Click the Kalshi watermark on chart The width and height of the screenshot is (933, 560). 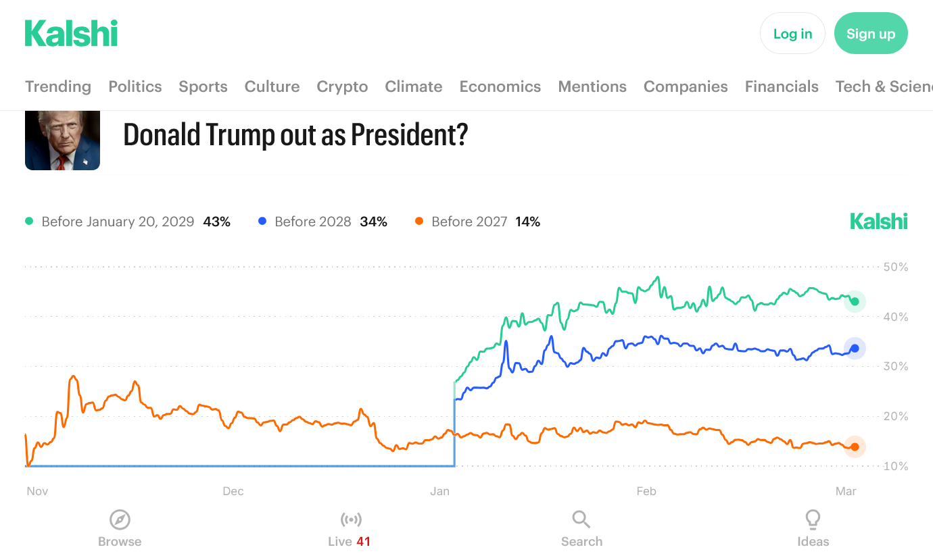[x=878, y=222]
